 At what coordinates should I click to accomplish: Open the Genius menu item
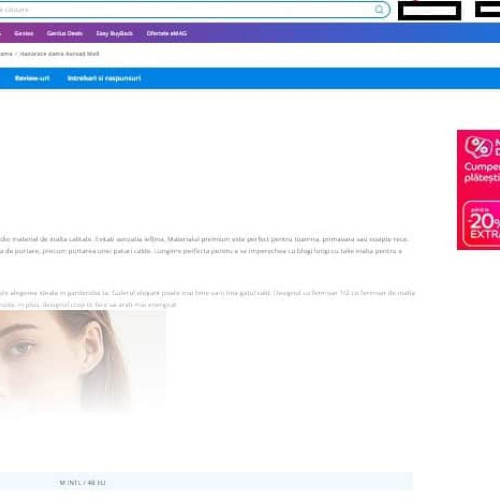click(x=24, y=33)
